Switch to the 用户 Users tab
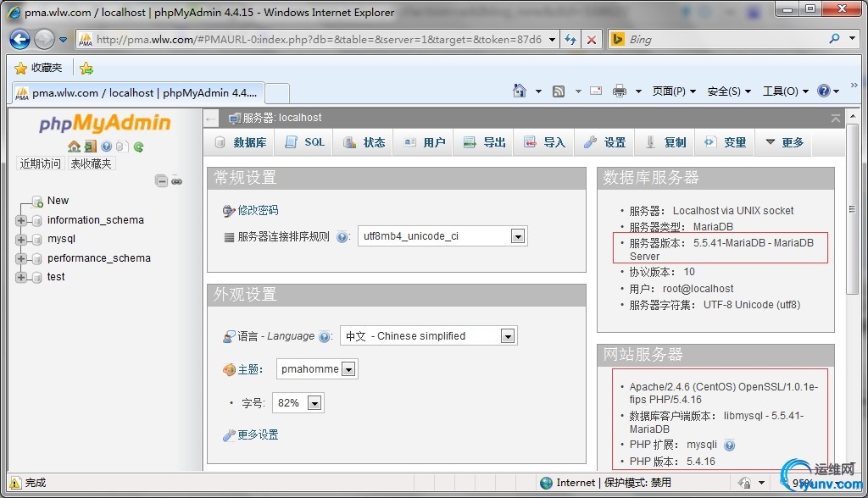868x498 pixels. pos(425,142)
